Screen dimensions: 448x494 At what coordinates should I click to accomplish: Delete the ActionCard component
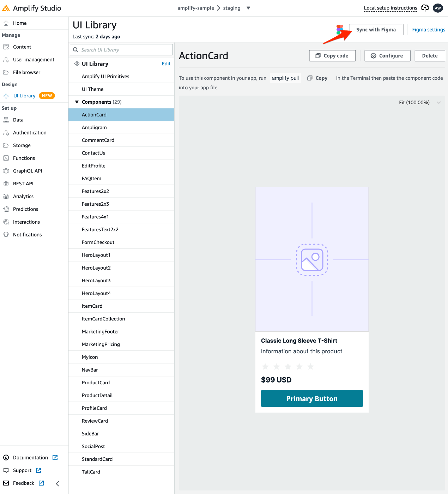point(430,56)
